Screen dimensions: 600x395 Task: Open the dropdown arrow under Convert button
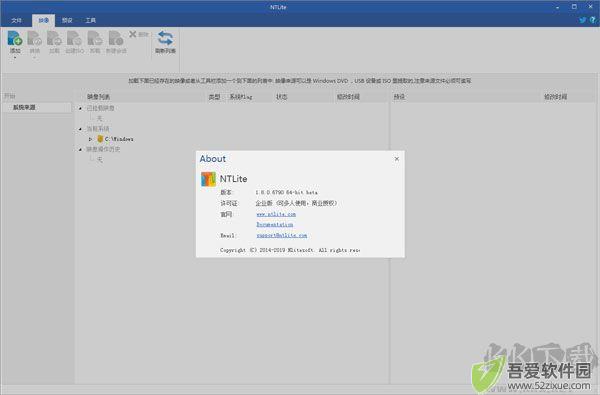[x=35, y=58]
